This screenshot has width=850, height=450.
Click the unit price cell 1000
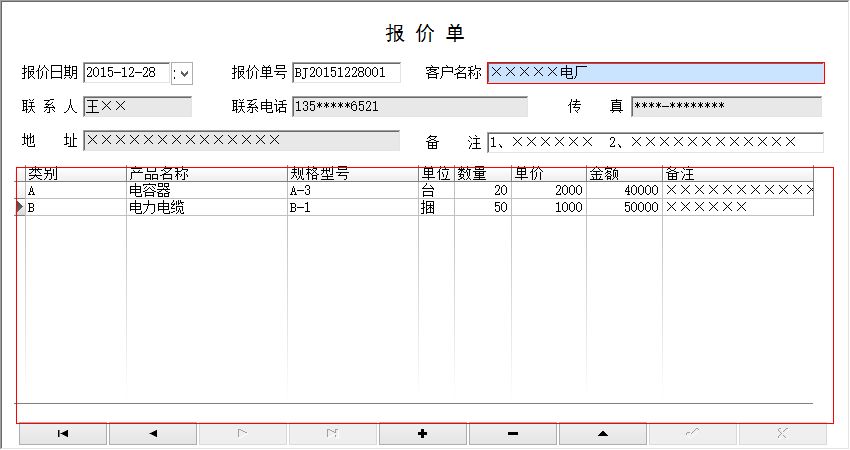[x=549, y=207]
